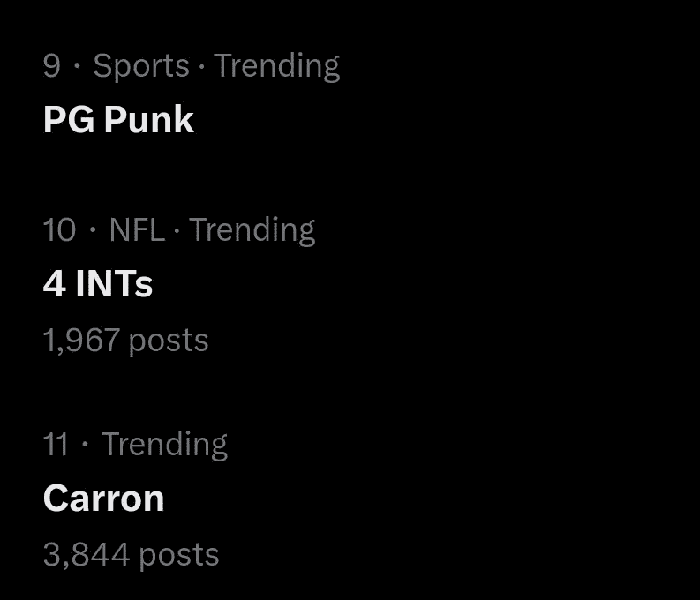Select the rank 11 number
This screenshot has width=700, height=600.
tap(56, 444)
